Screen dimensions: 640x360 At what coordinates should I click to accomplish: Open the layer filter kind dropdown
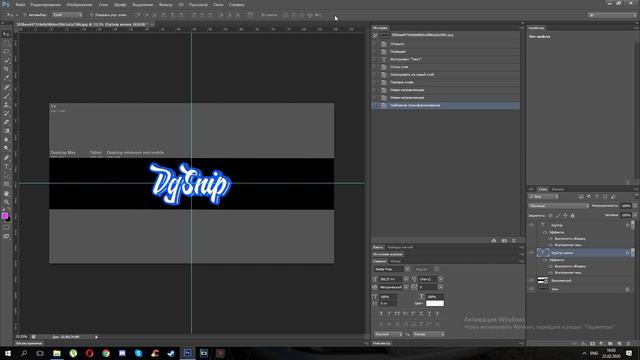point(543,197)
